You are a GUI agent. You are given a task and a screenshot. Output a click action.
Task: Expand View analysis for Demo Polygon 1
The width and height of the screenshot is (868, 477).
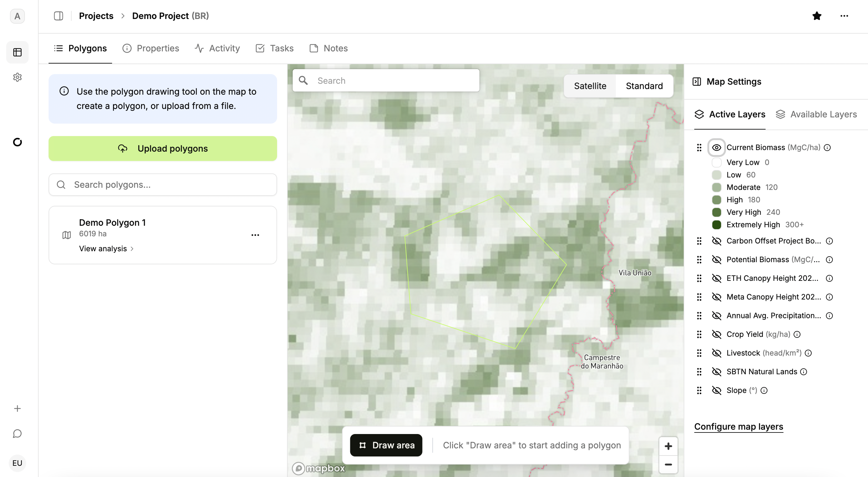pyautogui.click(x=106, y=248)
